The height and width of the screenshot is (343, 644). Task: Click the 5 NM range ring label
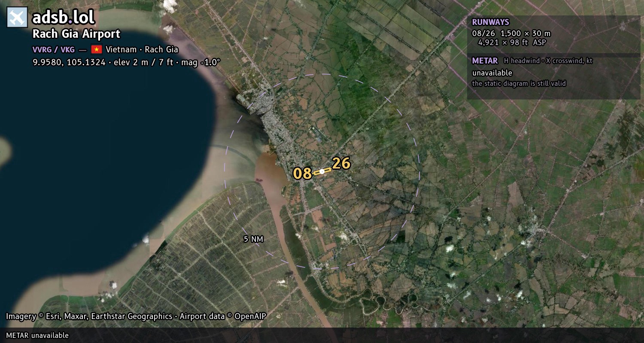pos(253,239)
